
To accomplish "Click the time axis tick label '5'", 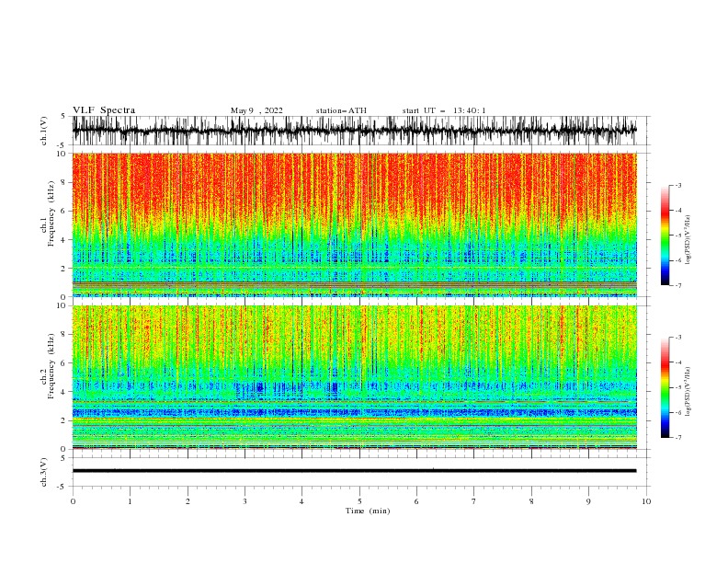I will [359, 501].
